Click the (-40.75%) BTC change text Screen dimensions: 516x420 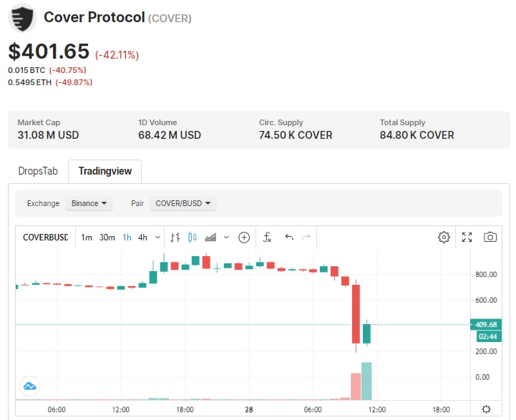[x=68, y=70]
